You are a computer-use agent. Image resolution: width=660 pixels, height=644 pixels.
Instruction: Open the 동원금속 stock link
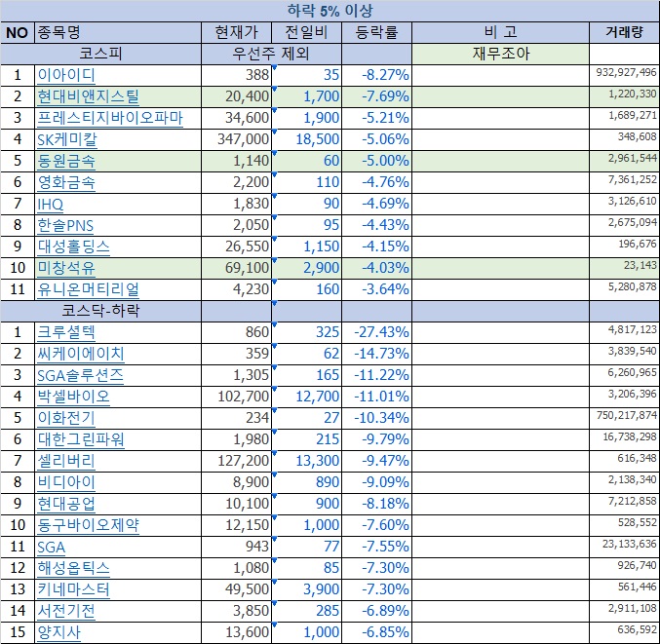(x=66, y=161)
